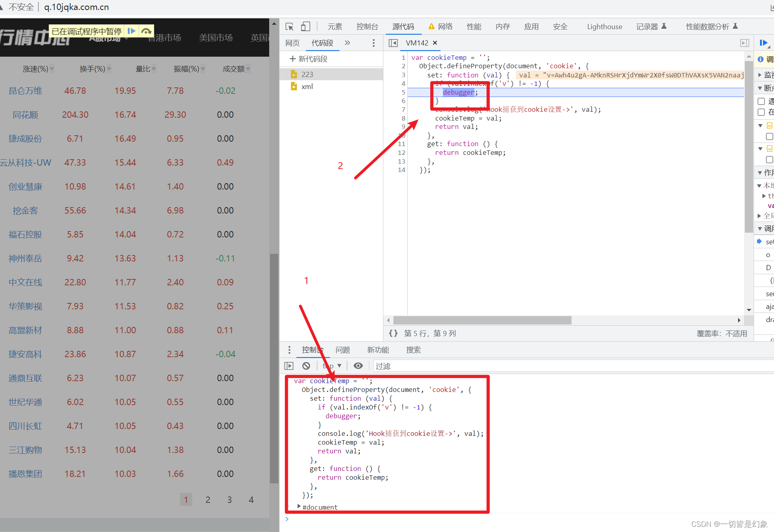Step over next call in paused overlay

coord(146,31)
